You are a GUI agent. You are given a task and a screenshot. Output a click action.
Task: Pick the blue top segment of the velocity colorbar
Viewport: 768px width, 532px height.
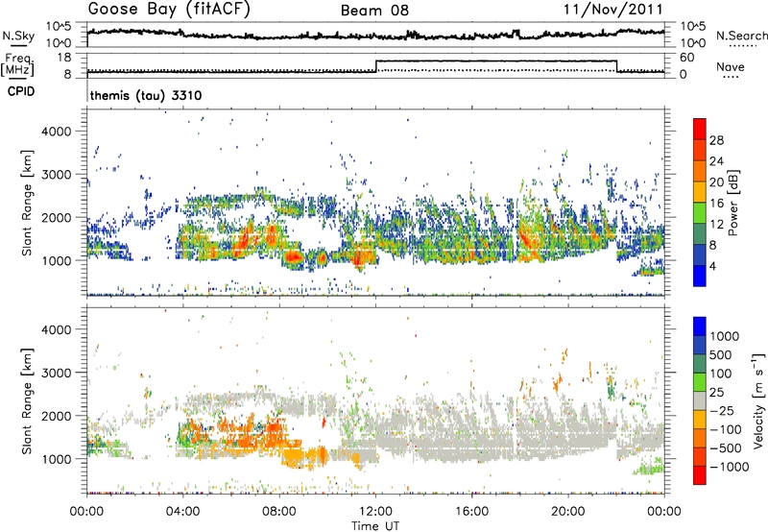700,326
